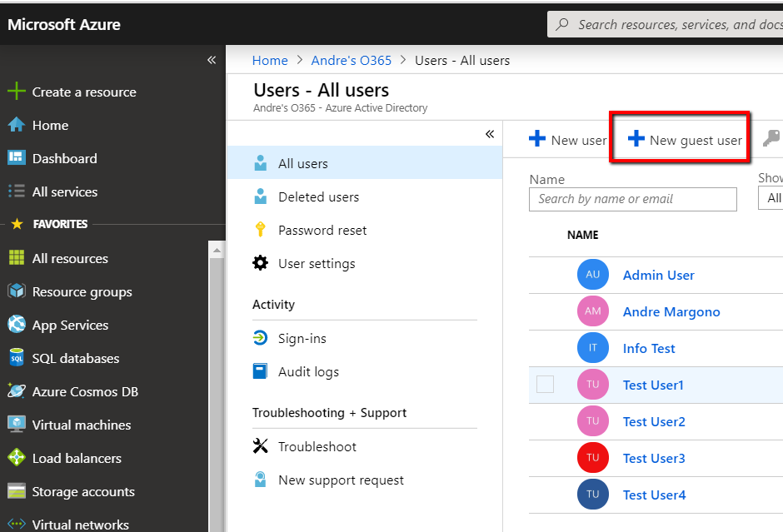This screenshot has height=532, width=783.
Task: Click the sidebar favorites scrollbar
Action: [x=216, y=375]
